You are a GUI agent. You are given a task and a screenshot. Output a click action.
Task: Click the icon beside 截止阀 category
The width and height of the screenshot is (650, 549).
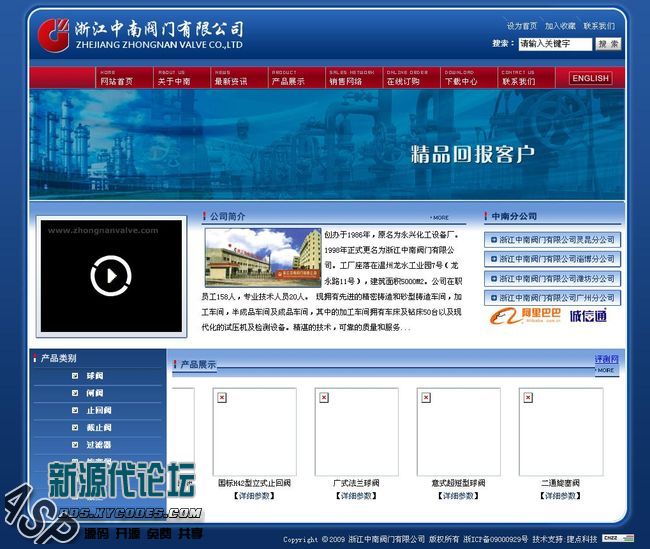pos(75,427)
